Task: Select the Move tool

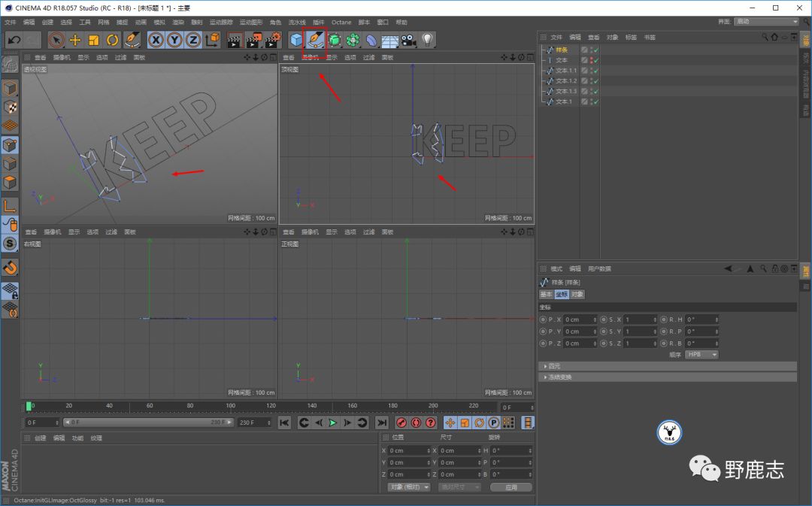Action: coord(75,40)
